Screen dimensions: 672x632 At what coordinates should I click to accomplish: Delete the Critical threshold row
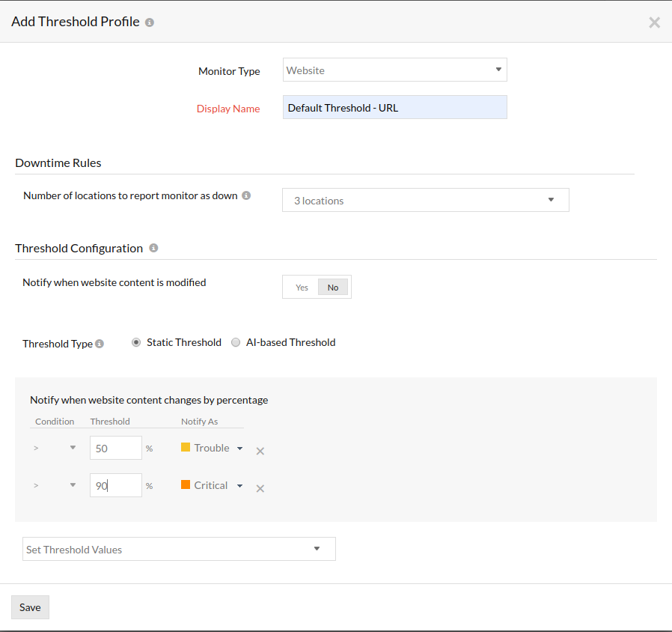(260, 487)
